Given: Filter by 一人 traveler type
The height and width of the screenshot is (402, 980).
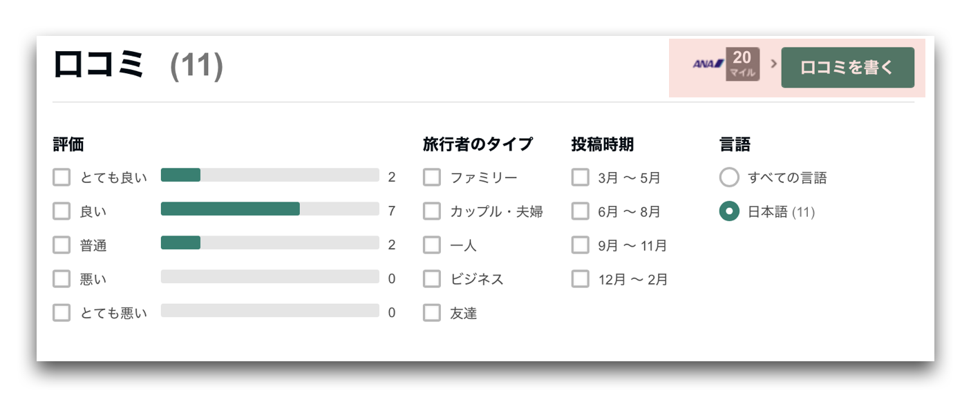Looking at the screenshot, I should click(432, 245).
